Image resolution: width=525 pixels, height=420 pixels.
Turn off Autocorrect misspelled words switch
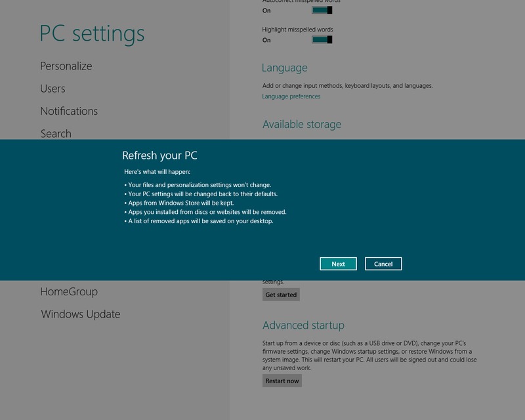tap(322, 10)
